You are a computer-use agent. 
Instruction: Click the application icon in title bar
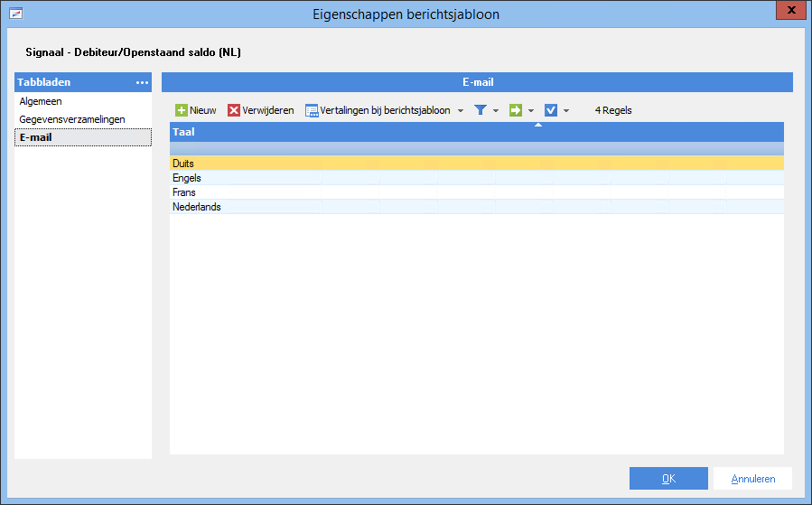point(16,14)
